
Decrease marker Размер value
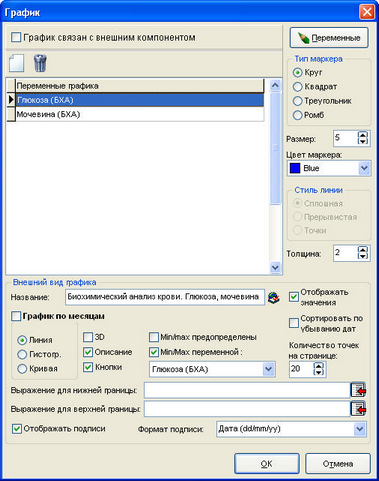[x=363, y=141]
